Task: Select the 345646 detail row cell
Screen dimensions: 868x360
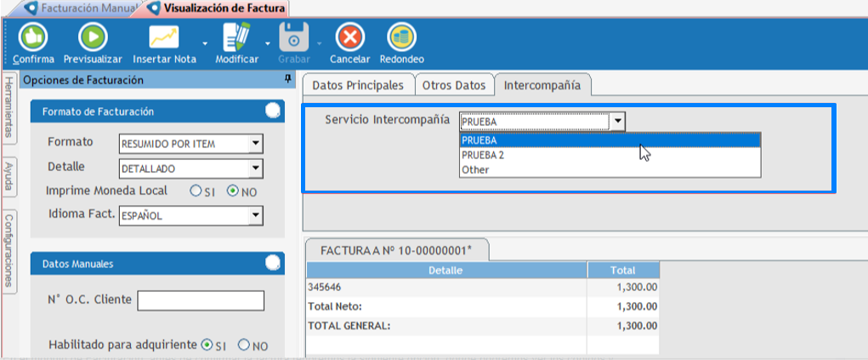Action: coord(446,288)
